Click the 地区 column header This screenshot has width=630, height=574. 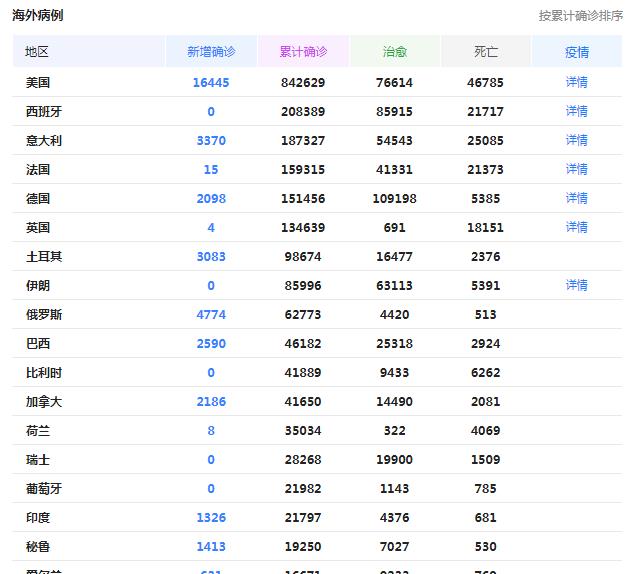pyautogui.click(x=38, y=52)
